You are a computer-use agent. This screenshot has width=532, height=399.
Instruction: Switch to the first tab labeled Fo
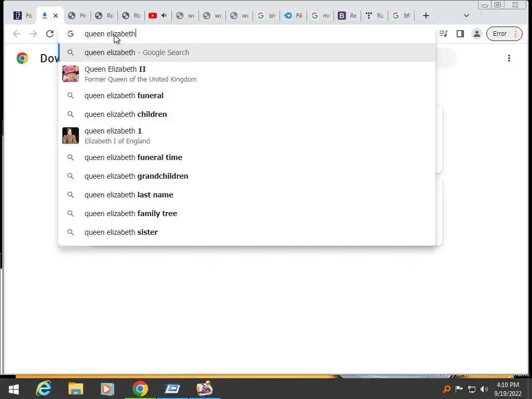(23, 16)
